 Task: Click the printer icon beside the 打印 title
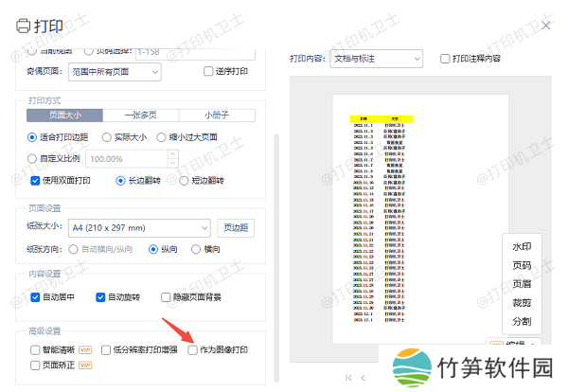coord(22,26)
